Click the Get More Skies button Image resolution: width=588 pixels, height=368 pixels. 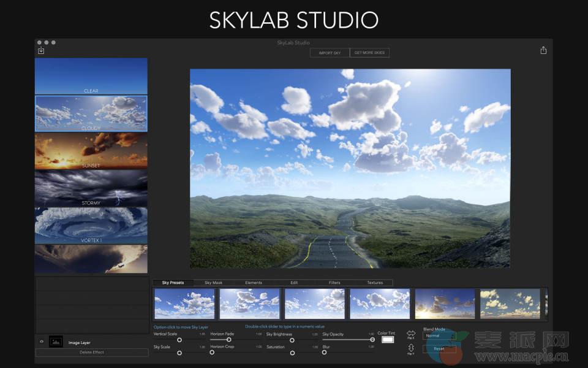click(369, 53)
